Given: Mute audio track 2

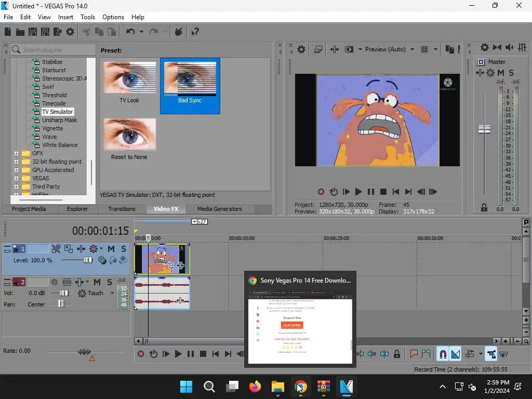Looking at the screenshot, I should coord(97,282).
